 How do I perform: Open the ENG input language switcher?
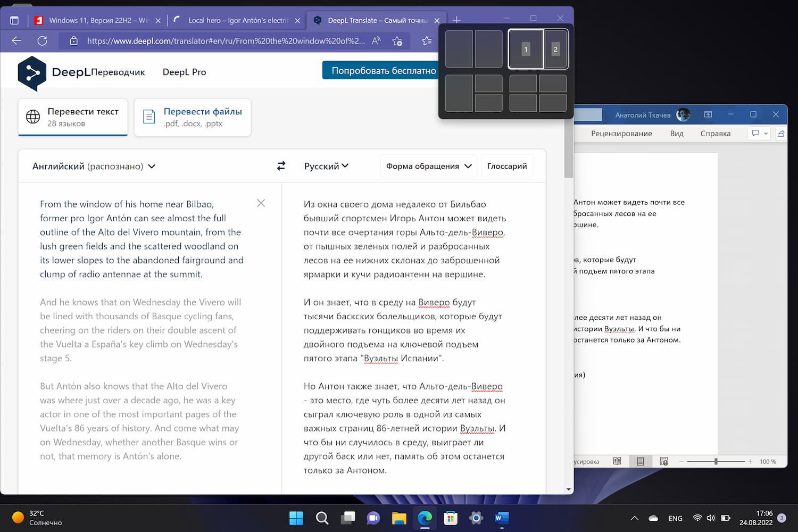tap(676, 518)
